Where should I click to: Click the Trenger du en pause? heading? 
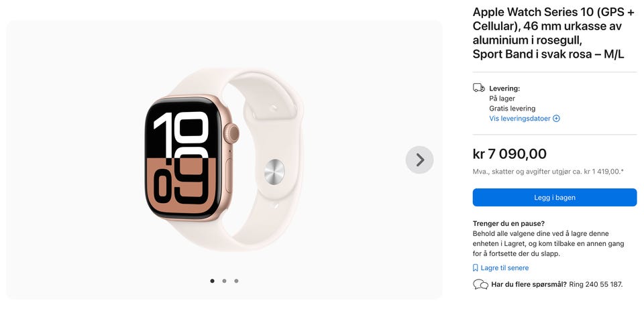[x=508, y=224]
